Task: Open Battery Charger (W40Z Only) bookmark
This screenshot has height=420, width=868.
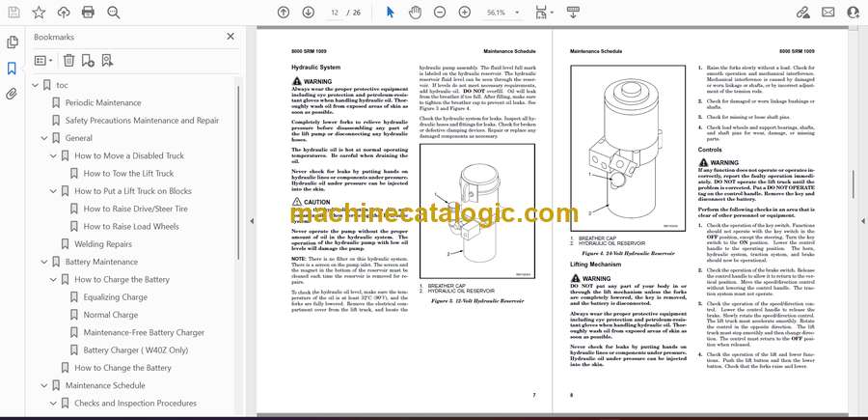Action: [136, 350]
